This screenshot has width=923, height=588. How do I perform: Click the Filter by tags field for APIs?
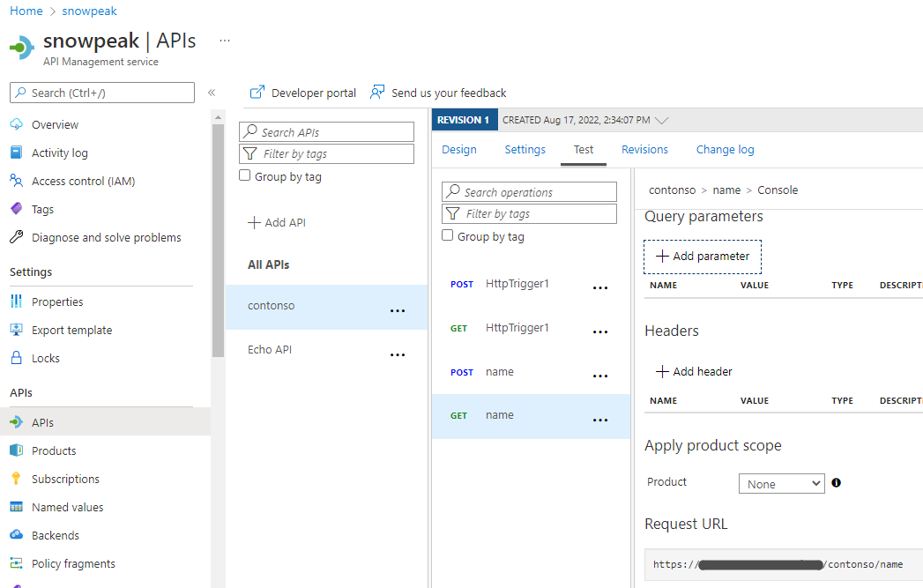pyautogui.click(x=326, y=153)
